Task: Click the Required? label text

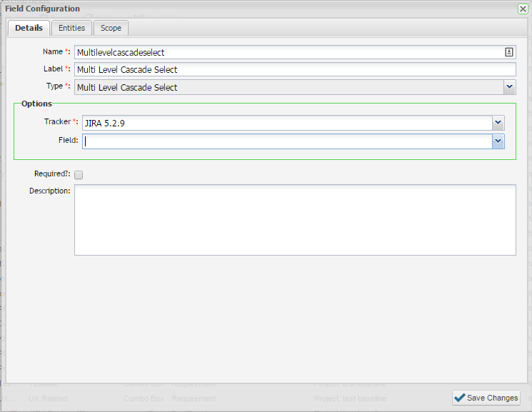Action: (51, 174)
